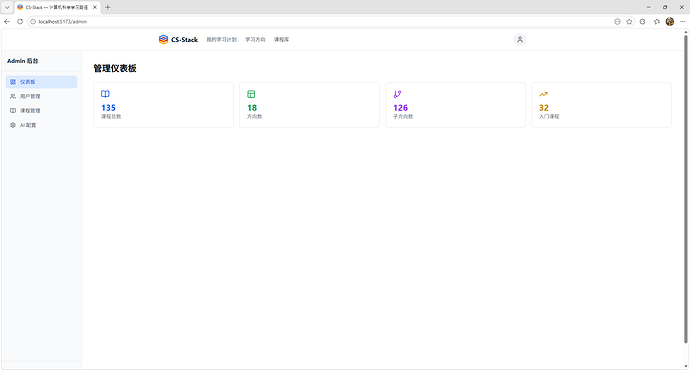Open the zoom indicator in address bar
Screen dimensions: 690x370
[617, 22]
